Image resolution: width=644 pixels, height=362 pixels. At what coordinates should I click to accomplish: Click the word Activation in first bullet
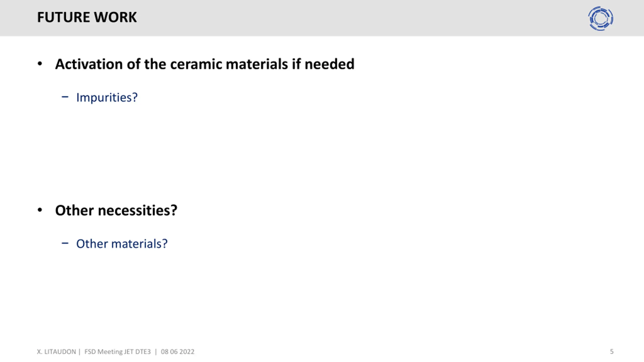[x=89, y=64]
